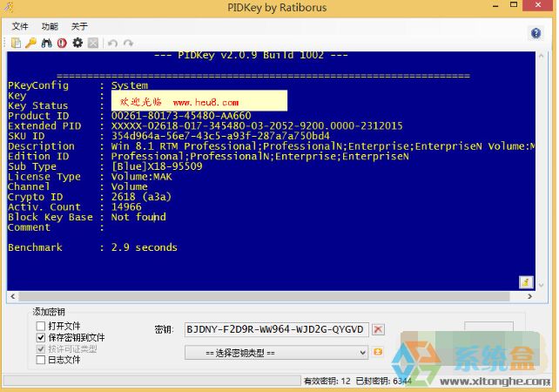Image resolution: width=559 pixels, height=392 pixels.
Task: Click the Edition ID value line
Action: coord(259,156)
